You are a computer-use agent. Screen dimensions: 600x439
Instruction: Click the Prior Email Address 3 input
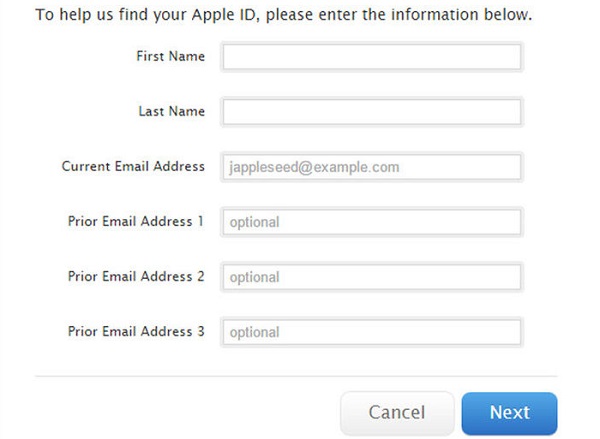pyautogui.click(x=372, y=332)
